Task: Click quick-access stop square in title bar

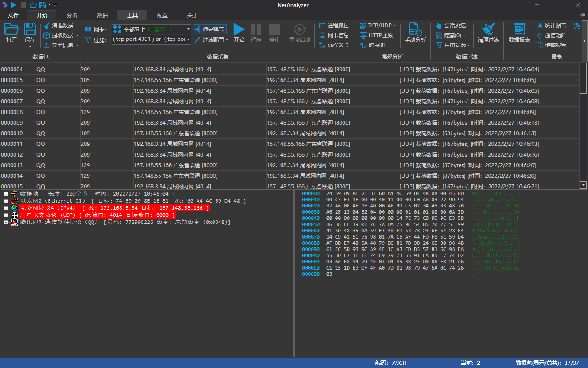Action: coord(23,5)
